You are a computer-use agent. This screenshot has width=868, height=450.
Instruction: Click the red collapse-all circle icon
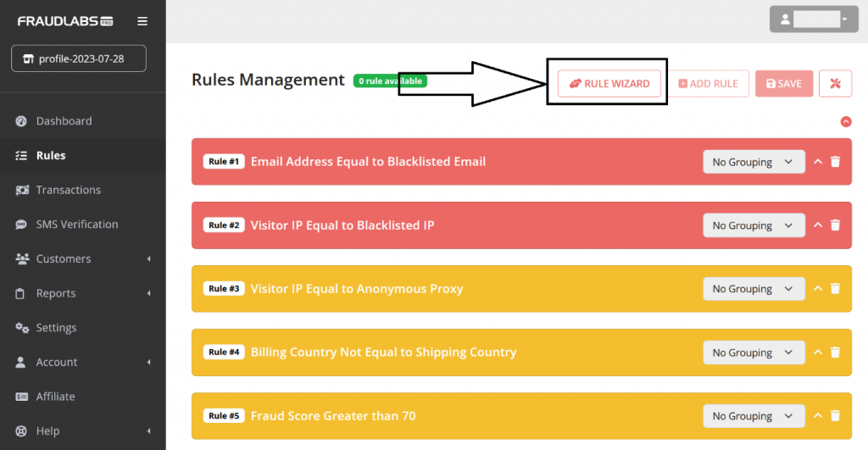click(x=846, y=122)
